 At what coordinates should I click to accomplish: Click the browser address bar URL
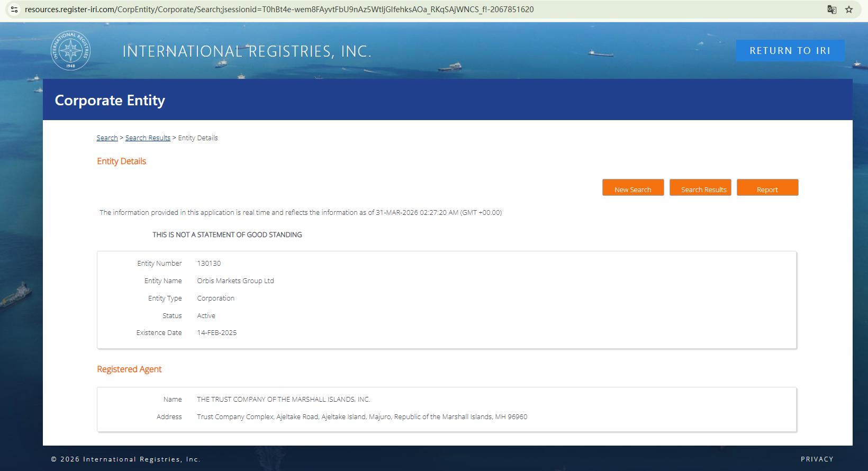click(x=279, y=10)
